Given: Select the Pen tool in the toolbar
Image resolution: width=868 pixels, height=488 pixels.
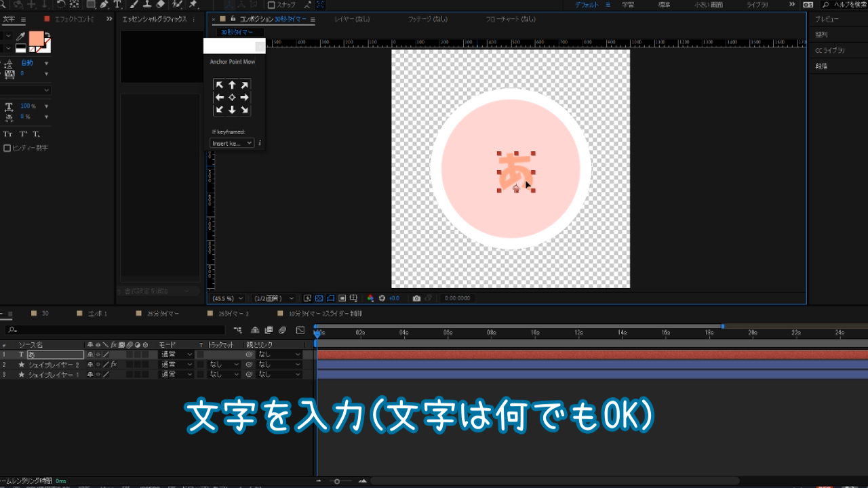Looking at the screenshot, I should [x=104, y=4].
